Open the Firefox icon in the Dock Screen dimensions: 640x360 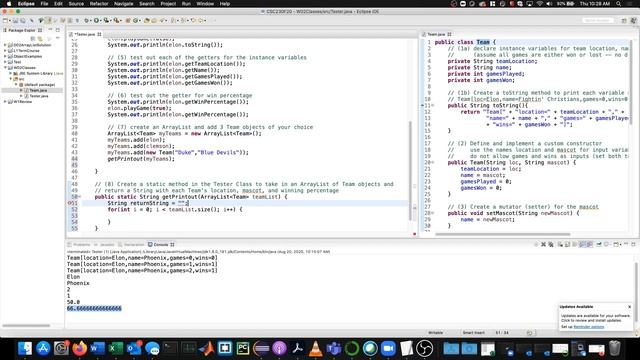[x=80, y=348]
